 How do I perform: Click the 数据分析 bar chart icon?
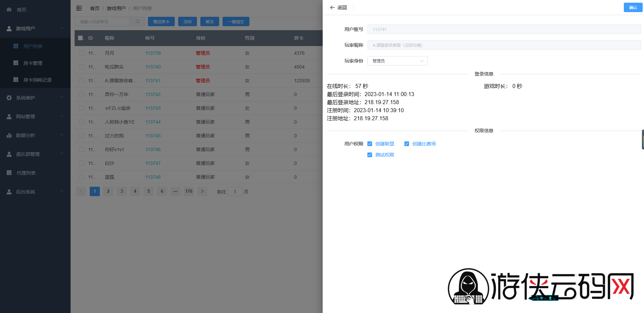pyautogui.click(x=9, y=135)
